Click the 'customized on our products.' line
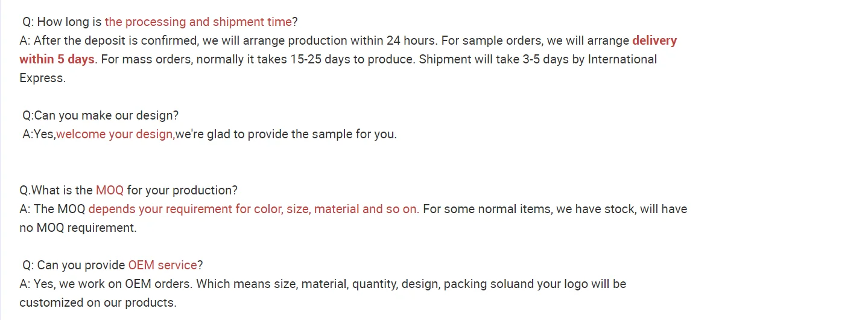Screen dimensions: 868x320 tap(98, 302)
